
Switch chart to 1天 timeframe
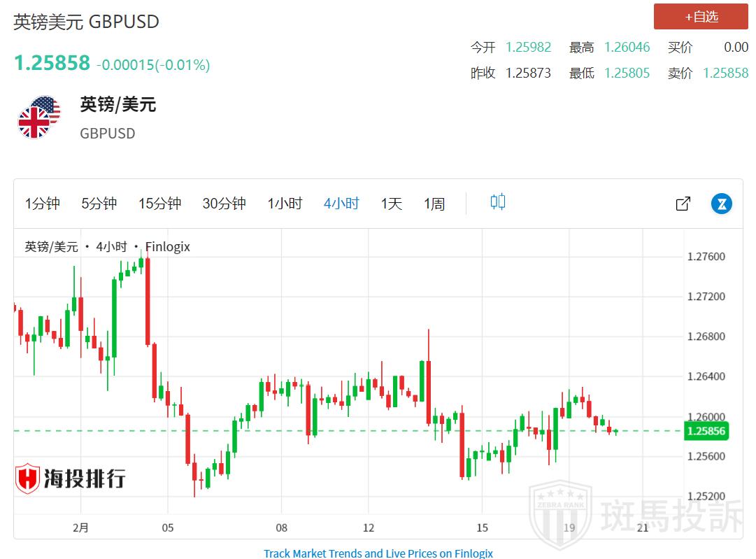coord(392,204)
